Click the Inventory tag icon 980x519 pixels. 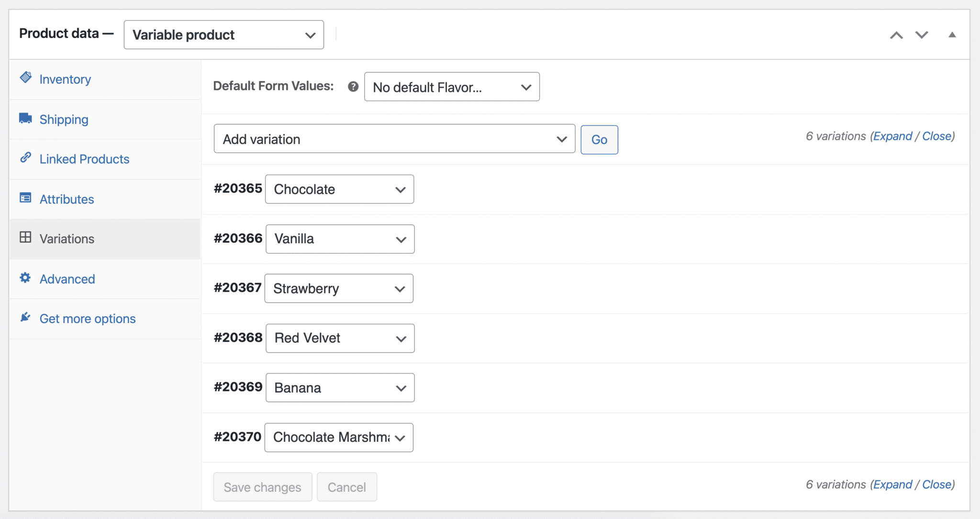pyautogui.click(x=26, y=78)
